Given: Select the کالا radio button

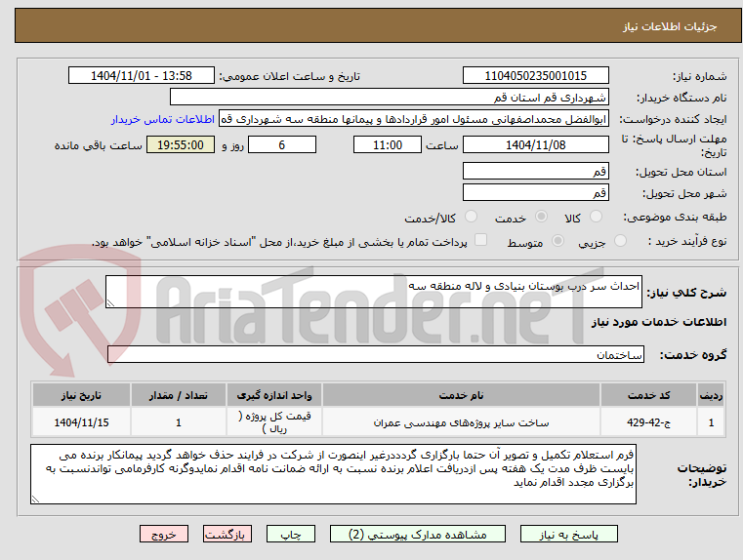Looking at the screenshot, I should click(x=596, y=217).
